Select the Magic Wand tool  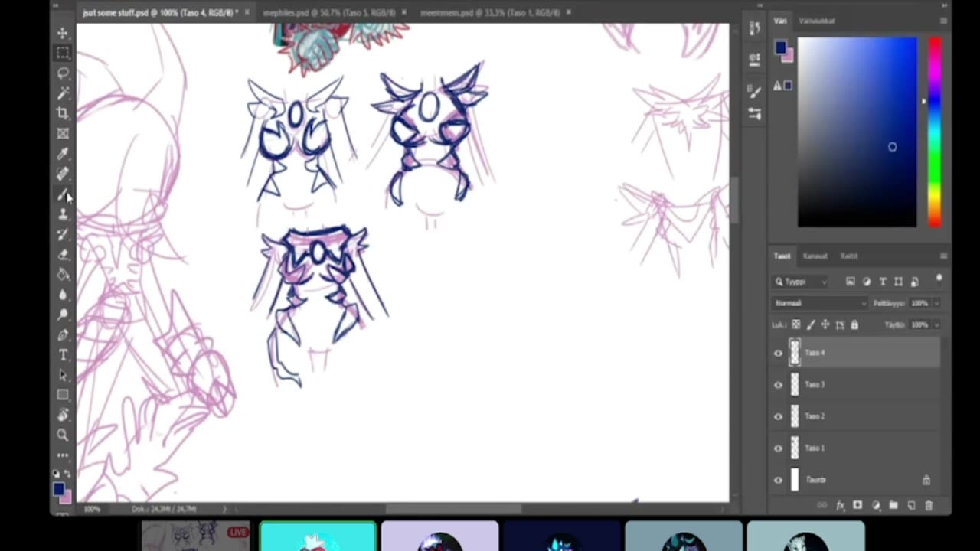tap(63, 93)
